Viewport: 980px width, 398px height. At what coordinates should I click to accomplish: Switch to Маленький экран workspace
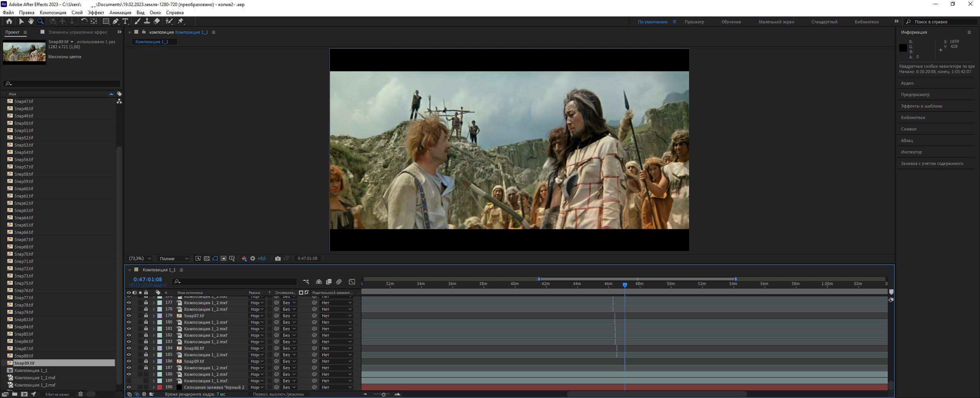tap(776, 22)
